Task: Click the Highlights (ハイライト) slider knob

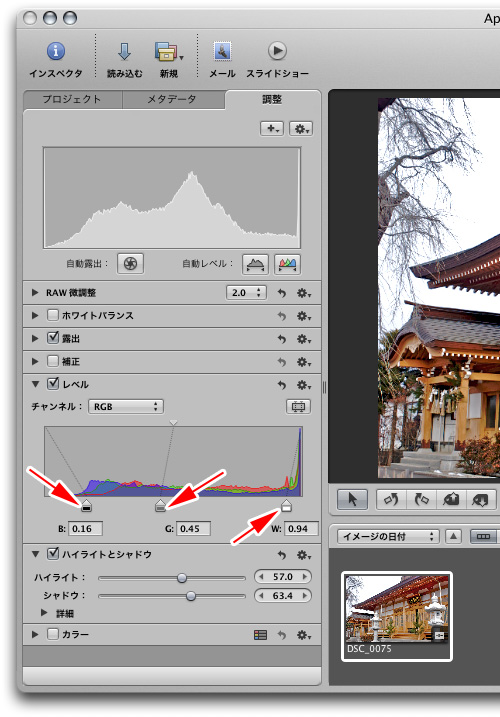Action: coord(182,578)
